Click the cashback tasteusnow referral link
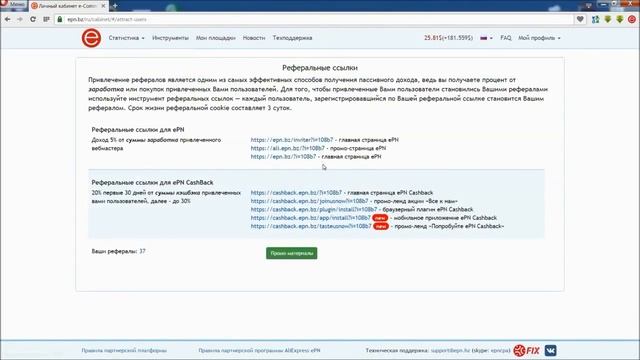Screen dimensions: 640x360 point(311,226)
